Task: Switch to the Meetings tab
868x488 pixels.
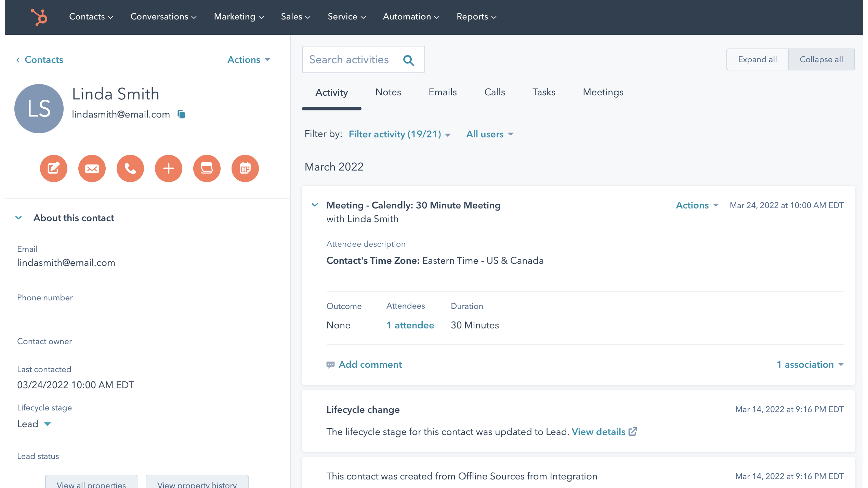Action: click(603, 92)
